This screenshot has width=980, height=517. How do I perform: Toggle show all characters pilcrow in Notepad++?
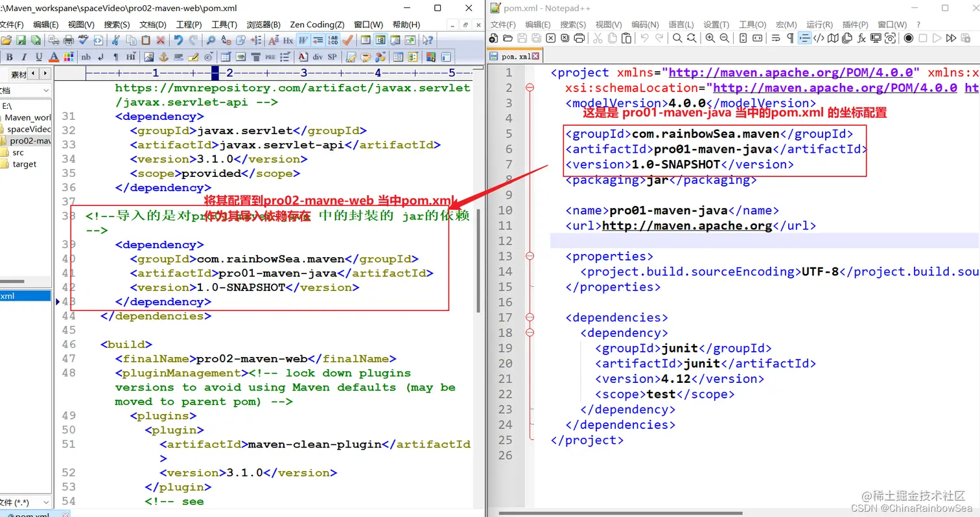coord(790,38)
